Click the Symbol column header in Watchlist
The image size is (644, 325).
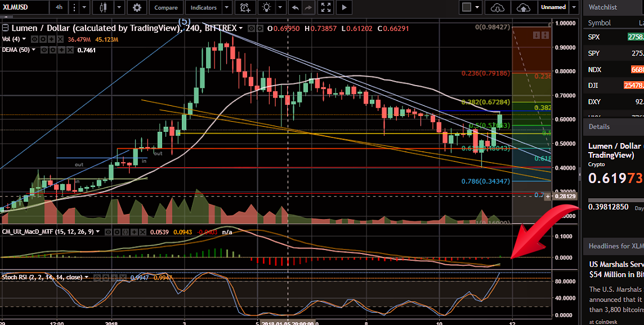pyautogui.click(x=599, y=23)
